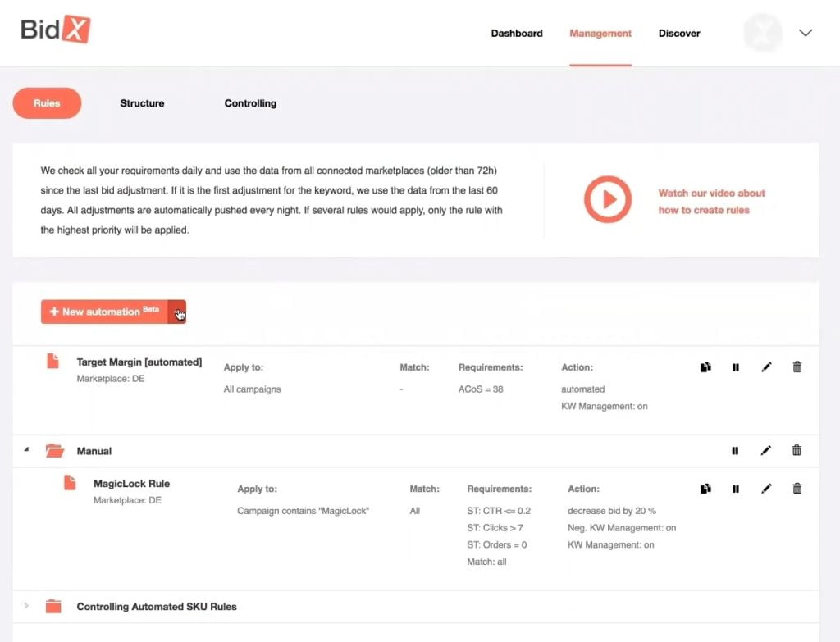This screenshot has width=840, height=642.
Task: Click 'Campaign contains "MagicLock"' text
Action: [x=304, y=511]
